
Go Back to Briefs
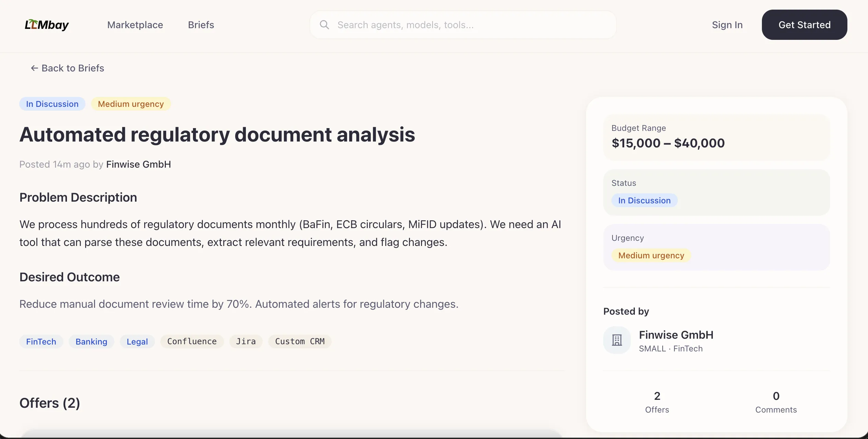(x=72, y=68)
